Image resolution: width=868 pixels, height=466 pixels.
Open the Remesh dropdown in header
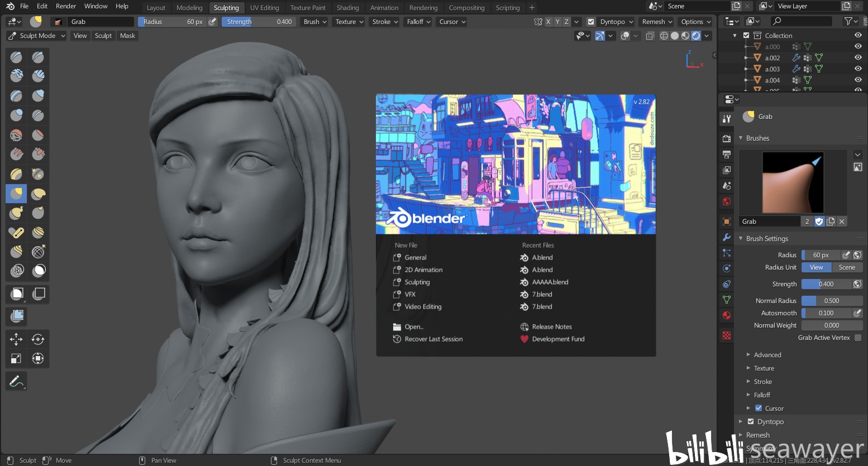pos(657,22)
